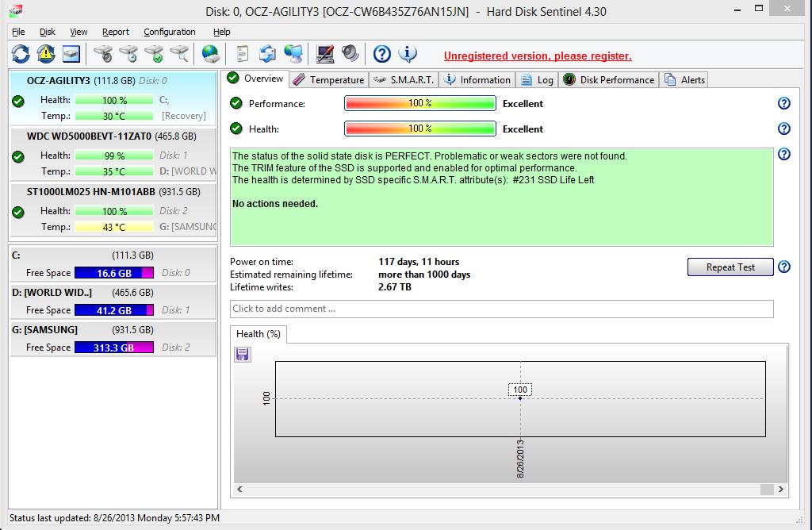Screen dimensions: 812x530
Task: Open the Disk menu
Action: coord(47,32)
